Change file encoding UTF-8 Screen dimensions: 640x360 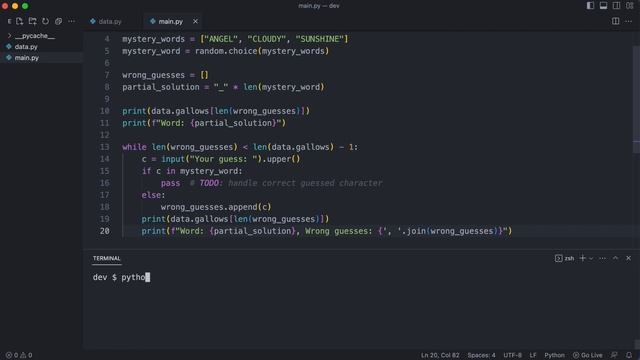click(513, 356)
